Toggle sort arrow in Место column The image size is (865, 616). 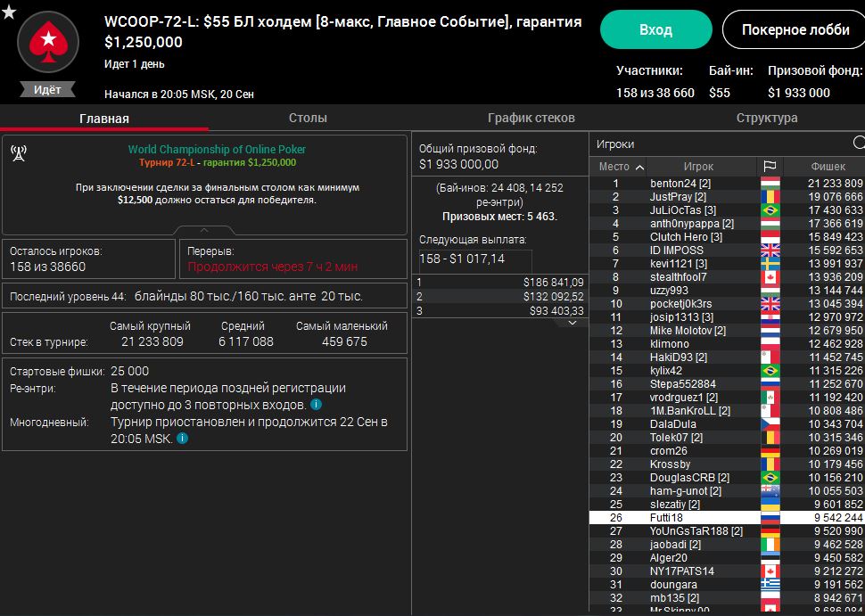639,167
